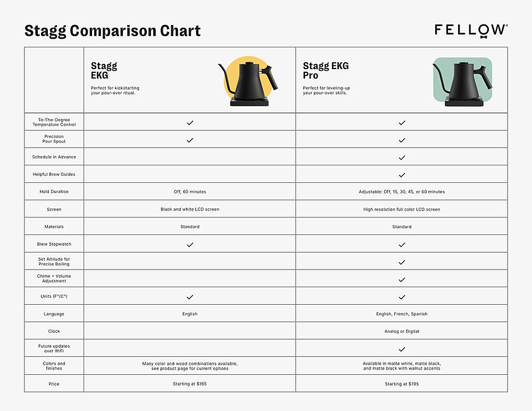This screenshot has height=411, width=532.
Task: Click the Schedule in Advance checkmark
Action: [402, 157]
